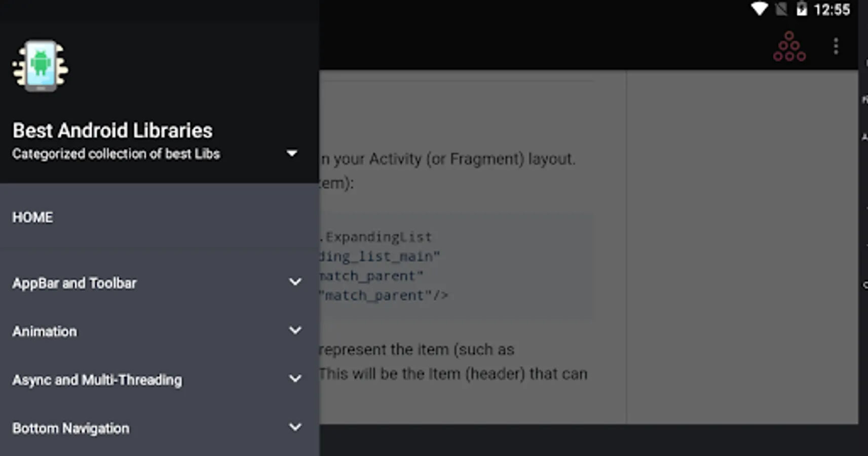Click the no-SIM status icon

coord(781,9)
